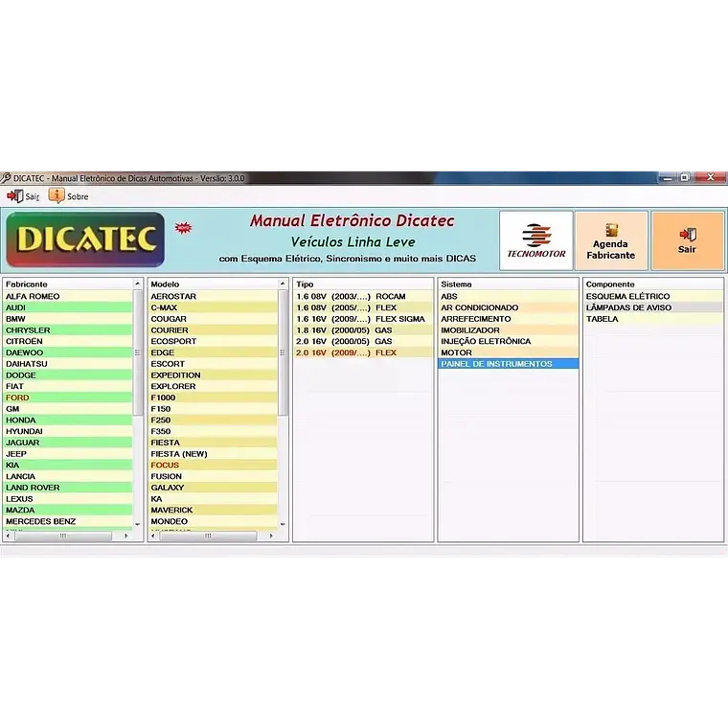The height and width of the screenshot is (728, 728).
Task: Select LAND ROVER manufacturer
Action: [68, 488]
